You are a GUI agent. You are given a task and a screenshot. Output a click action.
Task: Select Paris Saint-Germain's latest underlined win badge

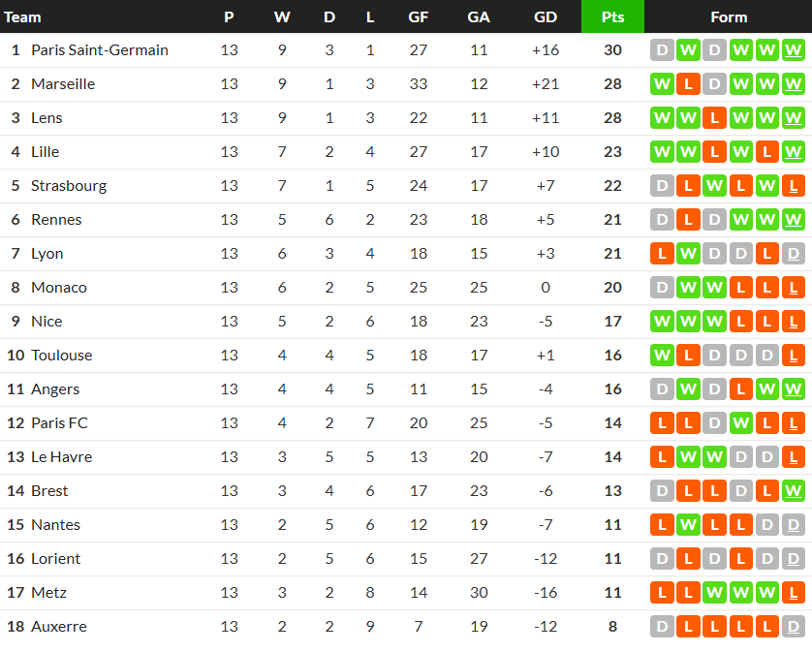pyautogui.click(x=793, y=50)
